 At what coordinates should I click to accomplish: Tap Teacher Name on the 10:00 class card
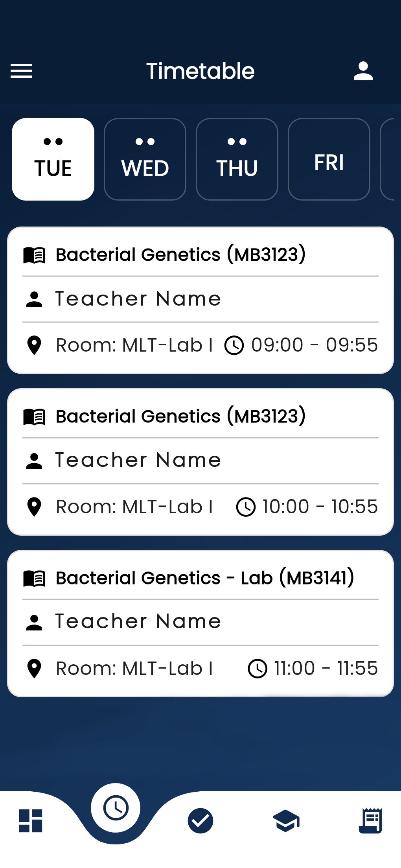(138, 460)
